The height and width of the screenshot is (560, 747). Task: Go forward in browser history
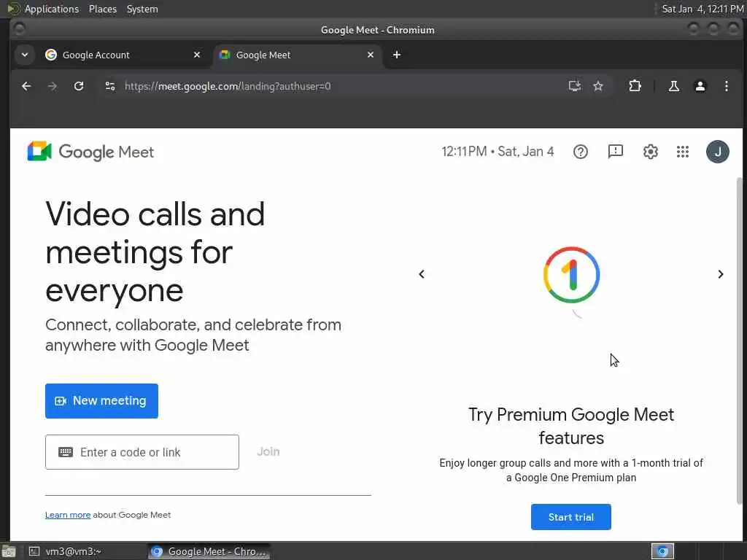tap(53, 86)
